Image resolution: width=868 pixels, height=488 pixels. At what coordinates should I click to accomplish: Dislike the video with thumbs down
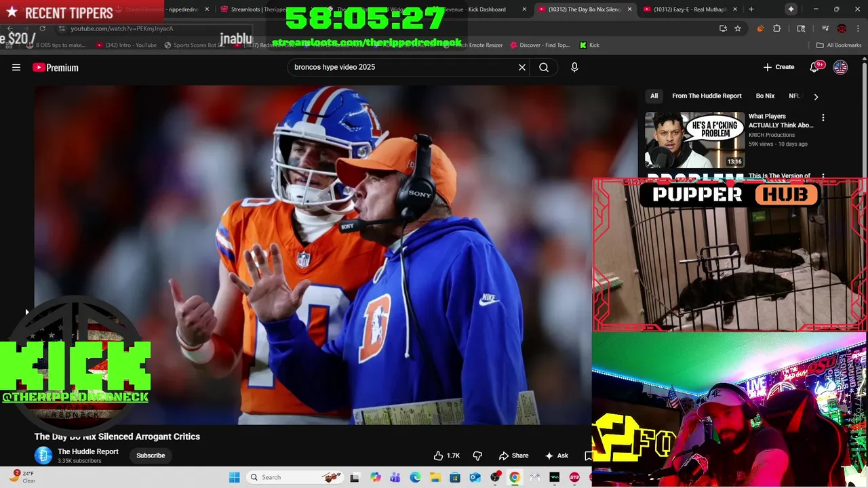(477, 455)
